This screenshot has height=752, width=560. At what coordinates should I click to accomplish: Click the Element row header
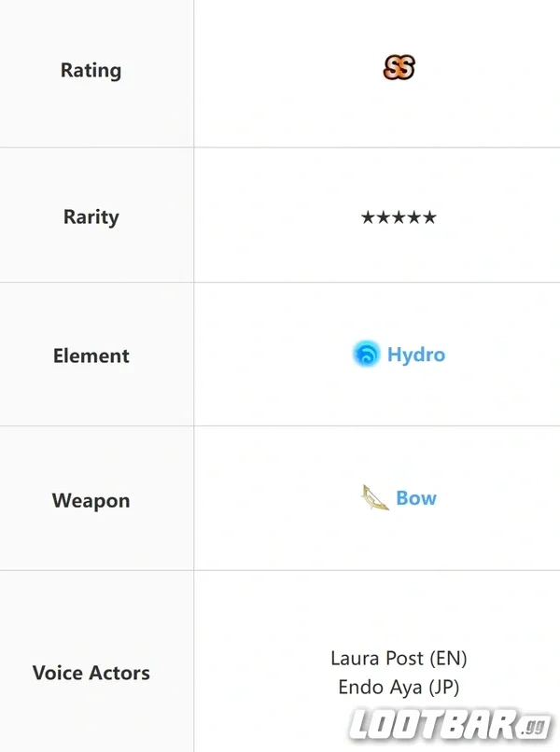pyautogui.click(x=91, y=355)
